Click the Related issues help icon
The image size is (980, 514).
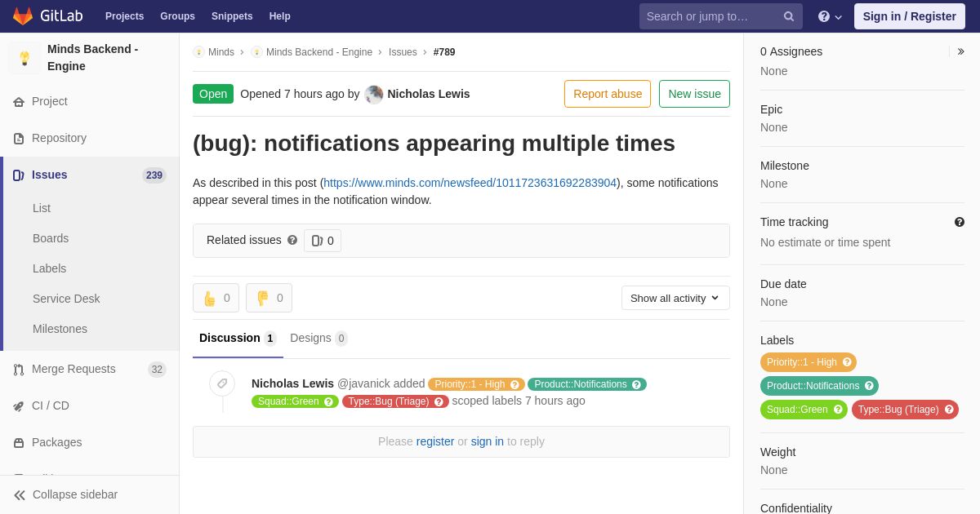coord(292,240)
